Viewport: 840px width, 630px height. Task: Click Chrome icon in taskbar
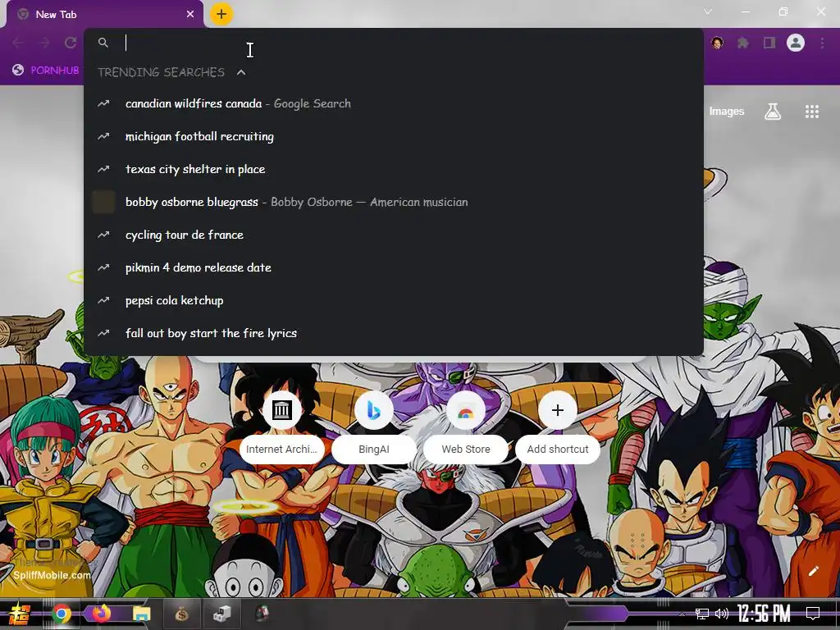pyautogui.click(x=61, y=614)
